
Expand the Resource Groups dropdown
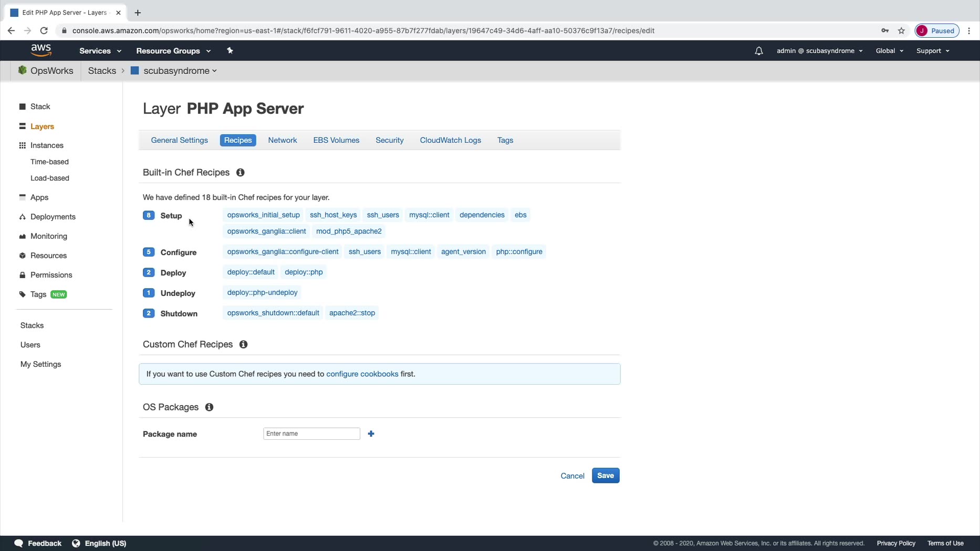pyautogui.click(x=173, y=51)
